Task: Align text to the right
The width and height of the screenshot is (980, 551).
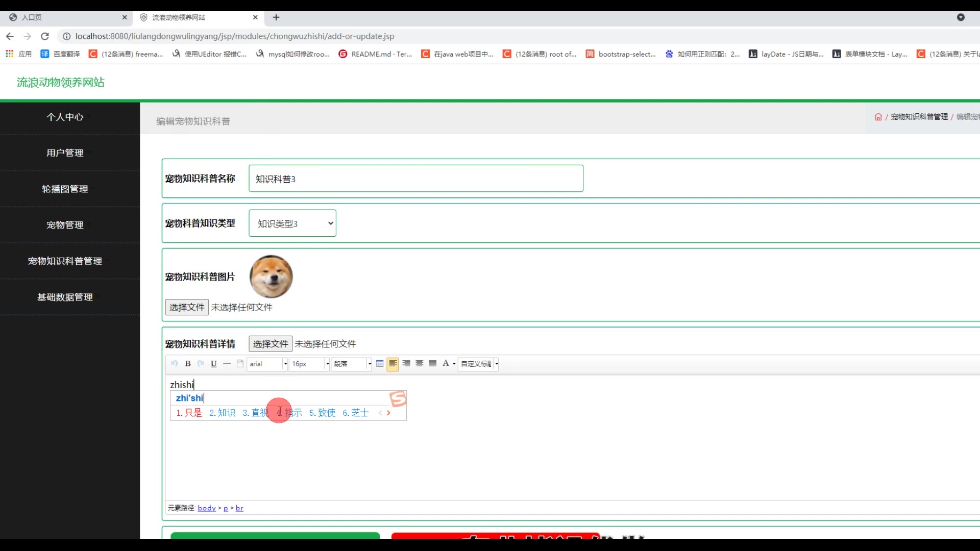Action: 406,364
